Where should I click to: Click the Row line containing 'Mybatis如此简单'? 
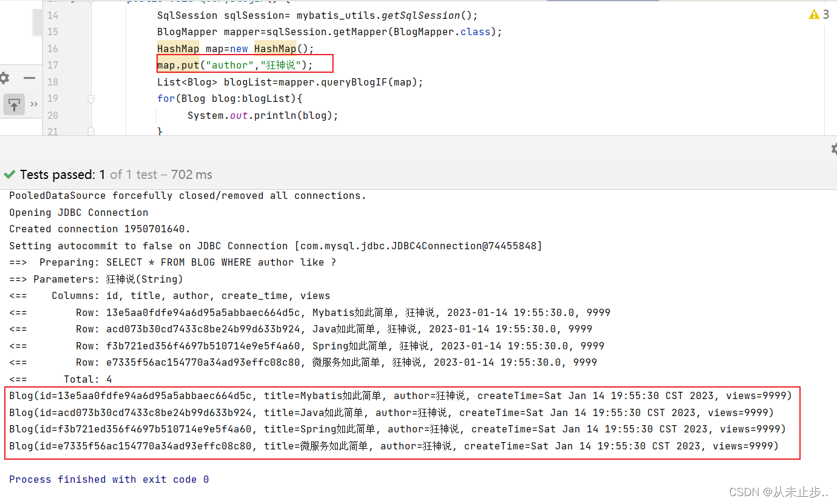click(309, 312)
